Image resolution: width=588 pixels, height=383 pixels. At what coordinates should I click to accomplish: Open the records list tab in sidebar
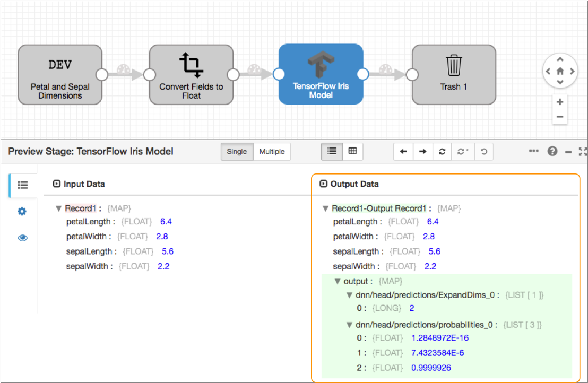[22, 185]
